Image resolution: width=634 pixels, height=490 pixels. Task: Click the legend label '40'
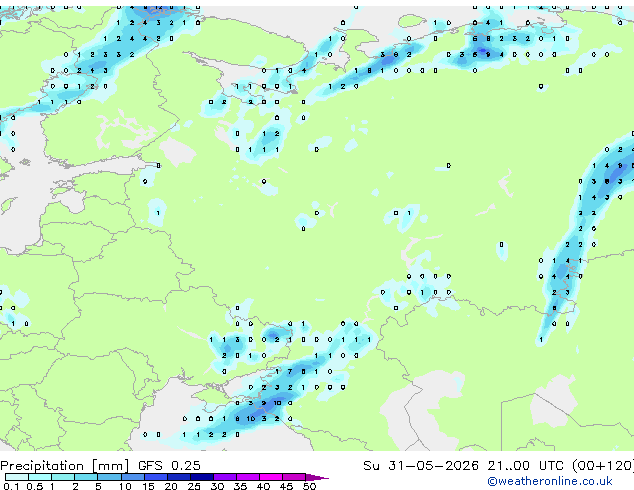coord(263,486)
